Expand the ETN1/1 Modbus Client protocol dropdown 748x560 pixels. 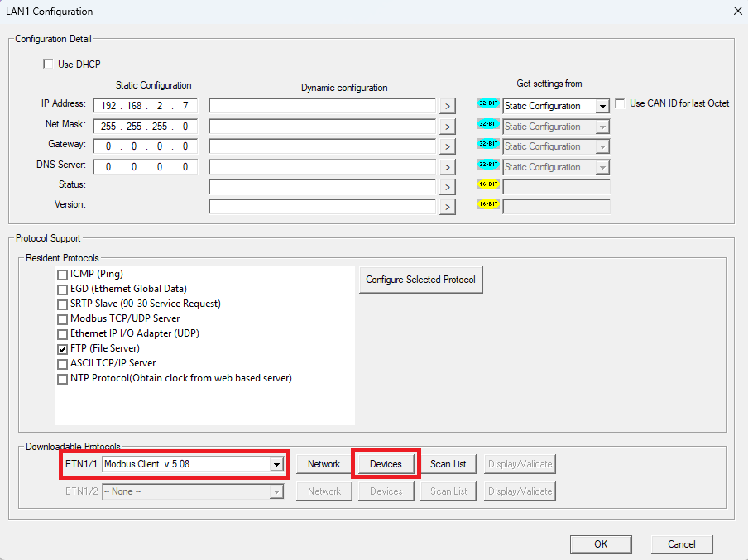tap(276, 465)
